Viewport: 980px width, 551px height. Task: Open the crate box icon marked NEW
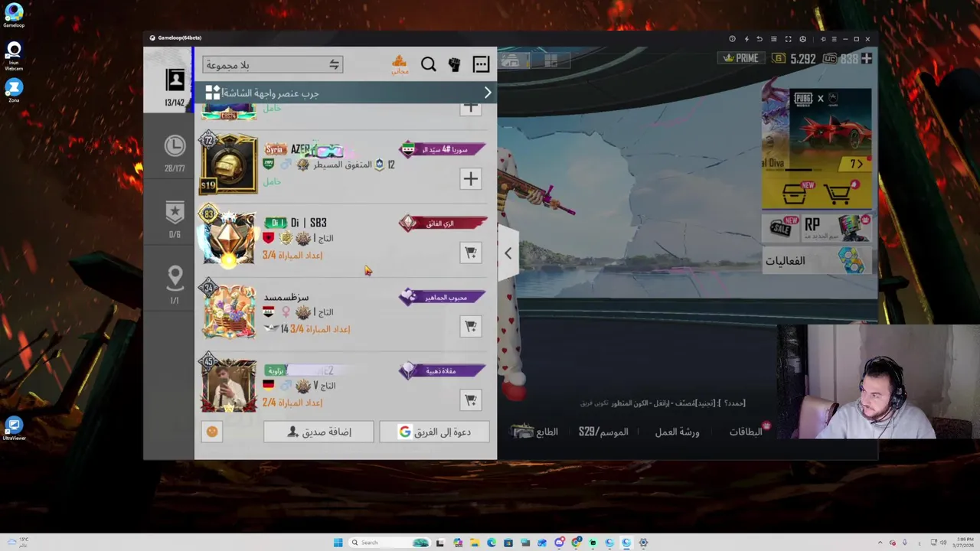click(x=794, y=194)
